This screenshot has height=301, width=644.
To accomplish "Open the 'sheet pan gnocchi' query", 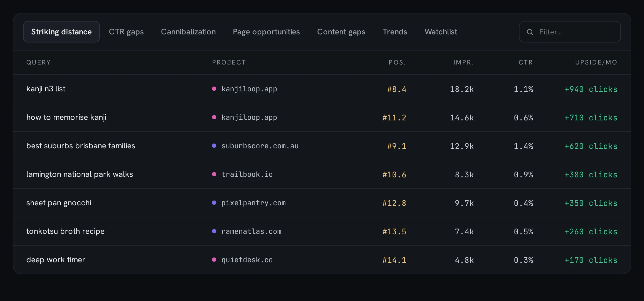I will pos(59,203).
